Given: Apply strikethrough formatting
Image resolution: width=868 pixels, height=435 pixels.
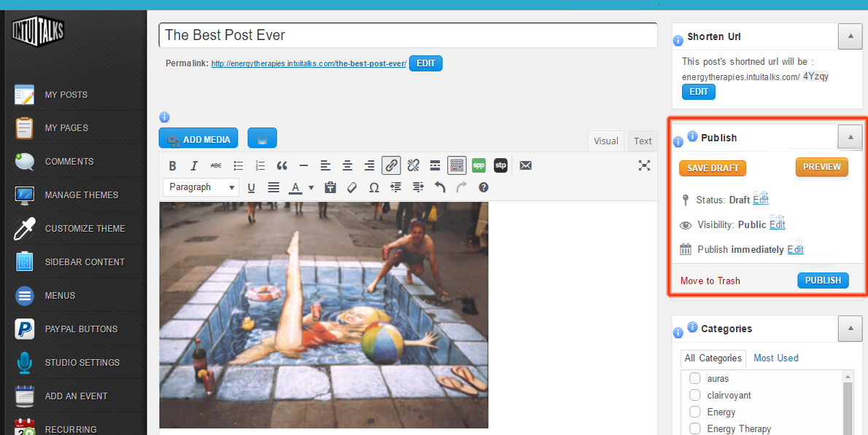Looking at the screenshot, I should point(216,165).
